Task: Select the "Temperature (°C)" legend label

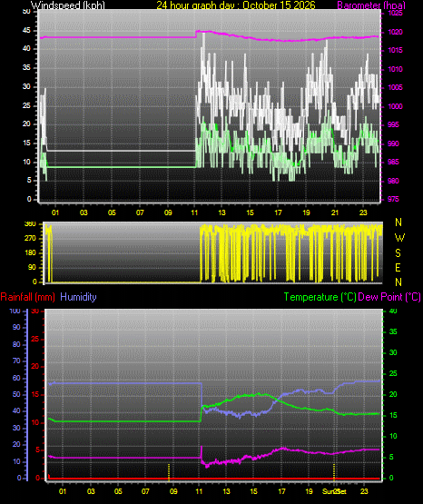Action: [x=320, y=297]
